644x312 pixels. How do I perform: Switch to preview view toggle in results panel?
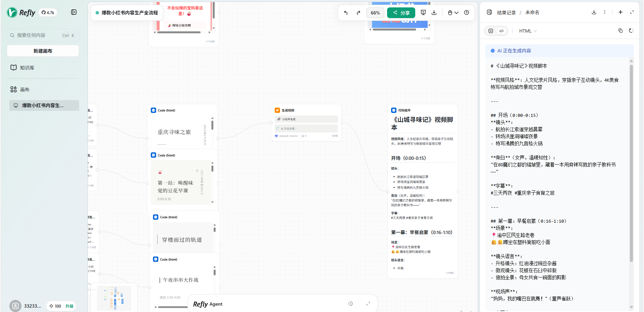click(491, 31)
